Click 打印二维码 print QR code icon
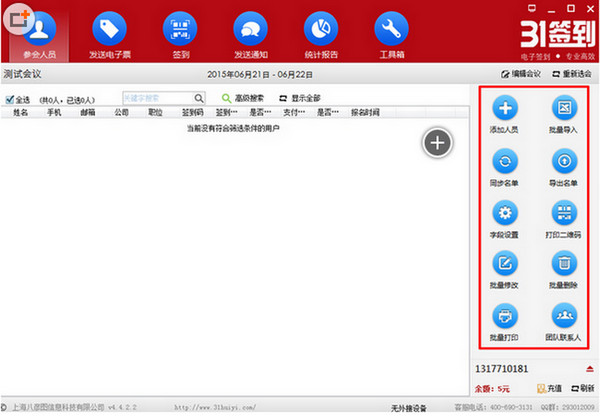The height and width of the screenshot is (416, 600). [564, 213]
